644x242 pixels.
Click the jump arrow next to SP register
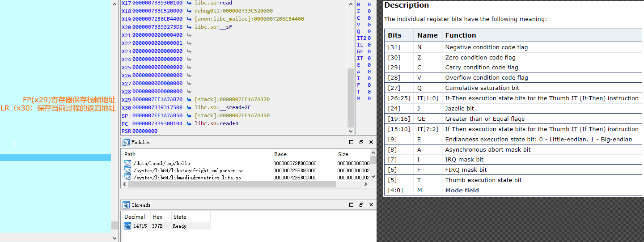tap(189, 115)
